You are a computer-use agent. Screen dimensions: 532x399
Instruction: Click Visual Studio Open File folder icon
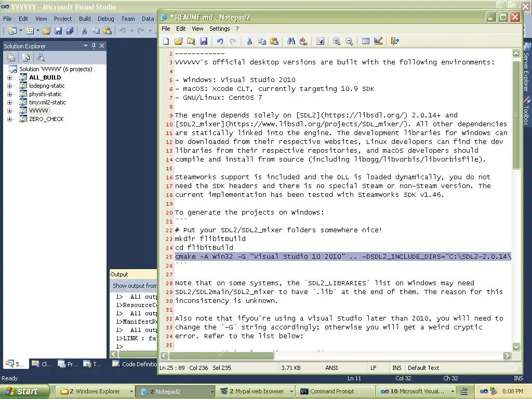[x=46, y=31]
